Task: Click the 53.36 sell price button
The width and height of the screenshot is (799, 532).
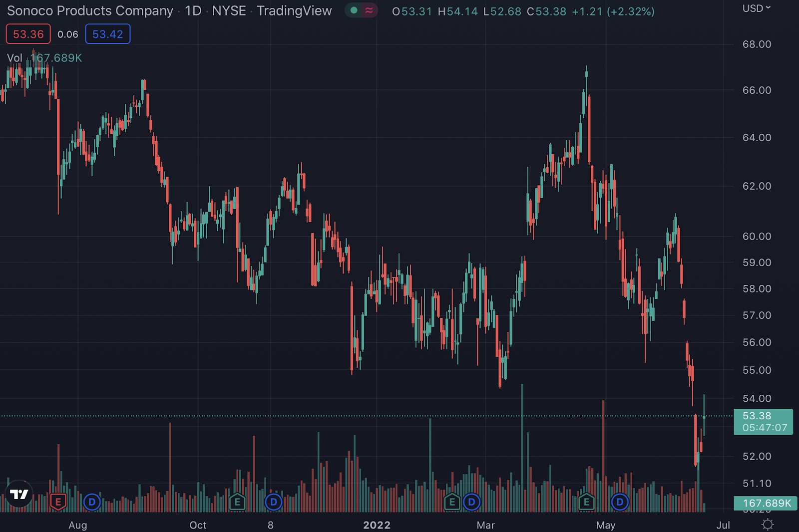Action: (x=28, y=34)
